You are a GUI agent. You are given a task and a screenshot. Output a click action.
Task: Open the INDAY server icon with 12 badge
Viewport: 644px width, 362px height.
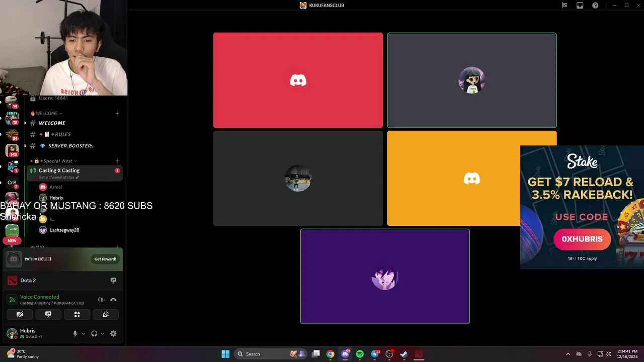pyautogui.click(x=12, y=118)
